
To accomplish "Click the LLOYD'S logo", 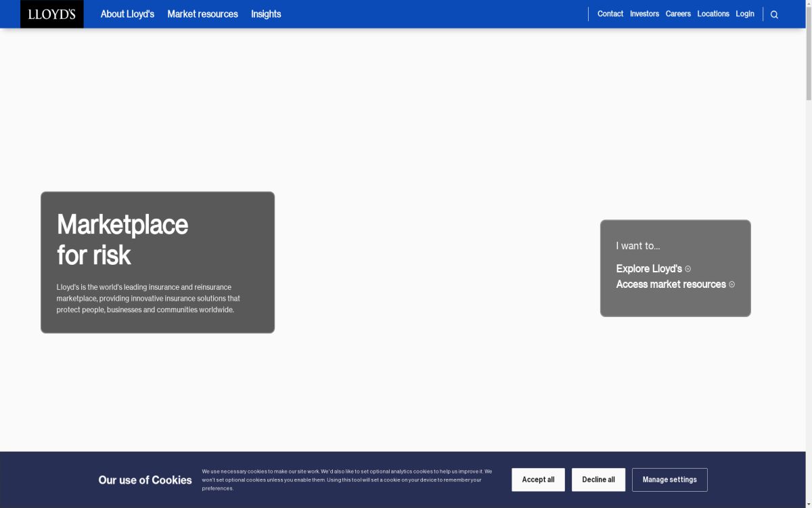I will pos(51,14).
